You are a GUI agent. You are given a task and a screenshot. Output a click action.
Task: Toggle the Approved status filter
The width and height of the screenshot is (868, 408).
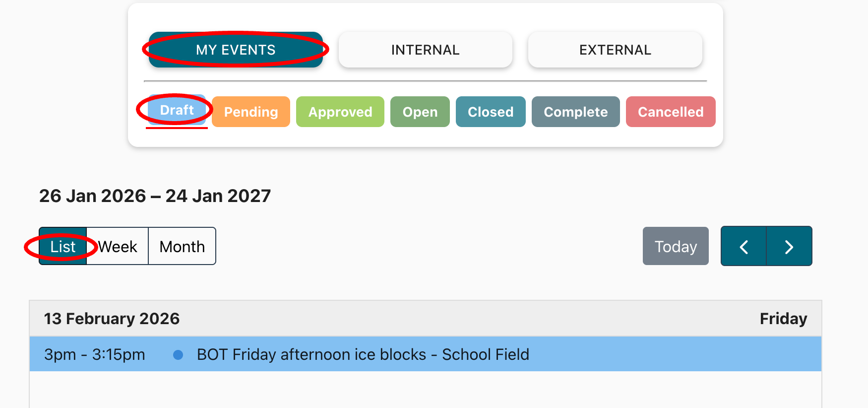tap(340, 112)
